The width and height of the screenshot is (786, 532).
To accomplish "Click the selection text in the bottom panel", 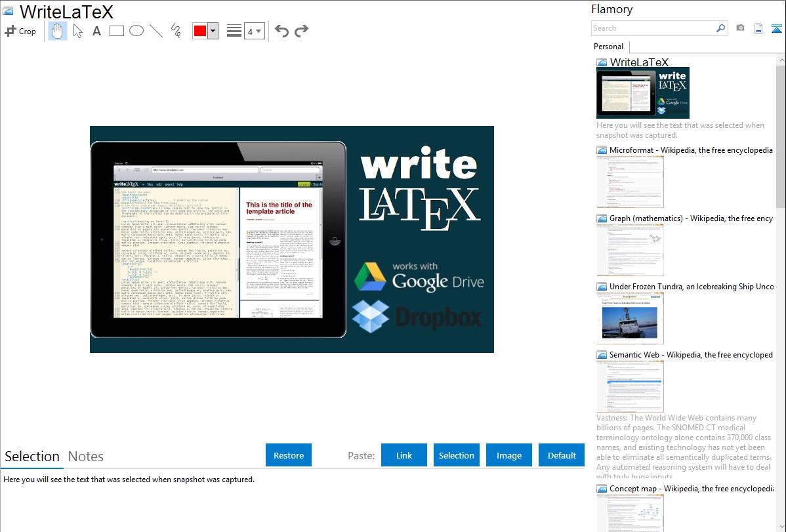I will tap(129, 480).
